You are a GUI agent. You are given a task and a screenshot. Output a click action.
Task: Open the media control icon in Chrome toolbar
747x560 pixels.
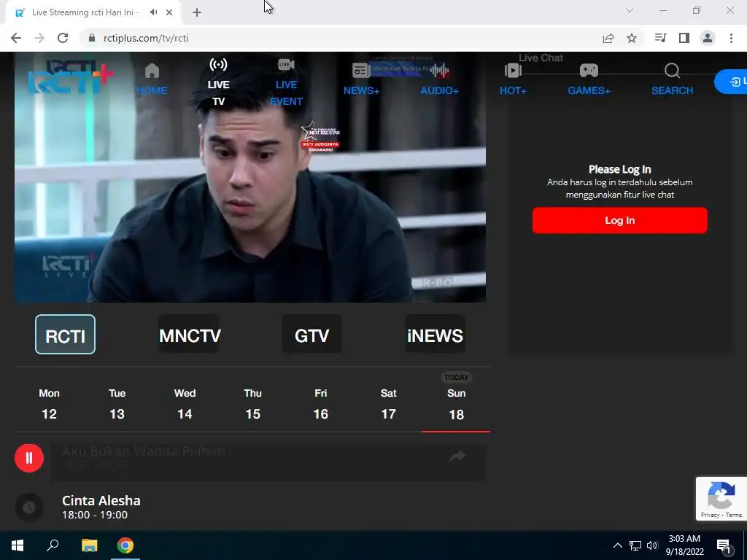click(x=661, y=38)
